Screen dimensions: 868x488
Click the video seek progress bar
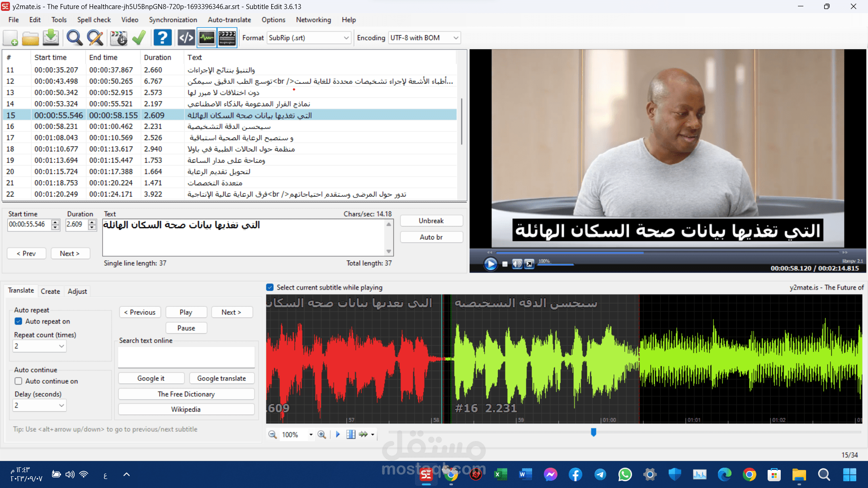coord(667,253)
